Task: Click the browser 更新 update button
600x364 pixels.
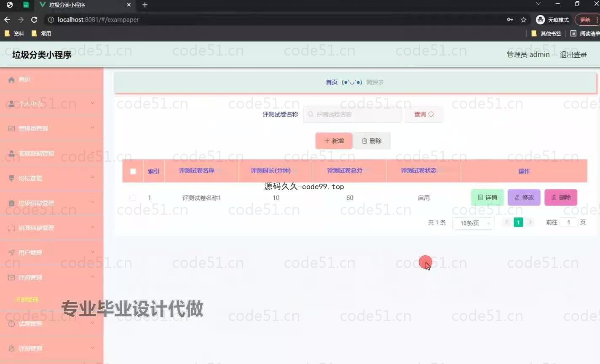Action: click(587, 20)
